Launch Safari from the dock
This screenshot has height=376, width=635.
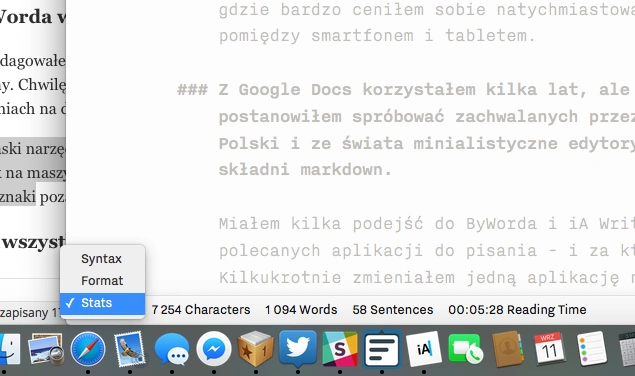[88, 349]
